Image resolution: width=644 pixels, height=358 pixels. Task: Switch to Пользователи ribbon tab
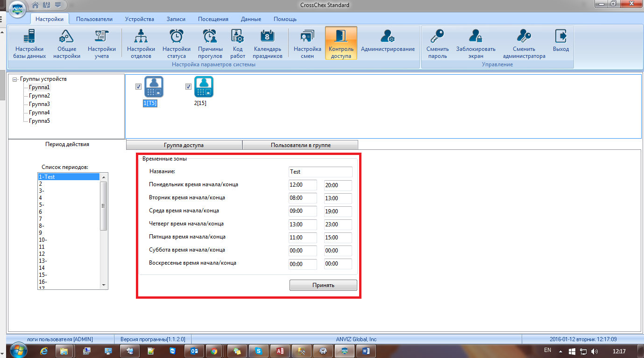pos(94,19)
